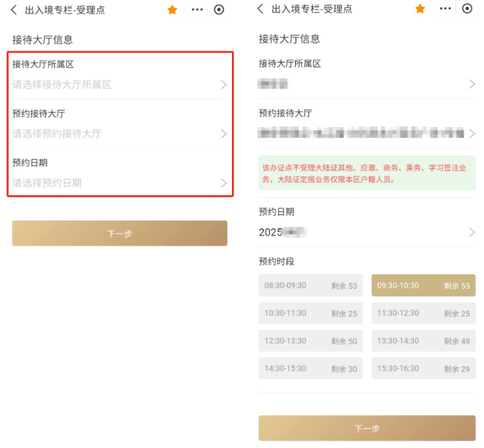Select the 15:30-16:30 time slot
Image resolution: width=484 pixels, height=448 pixels.
coord(423,369)
